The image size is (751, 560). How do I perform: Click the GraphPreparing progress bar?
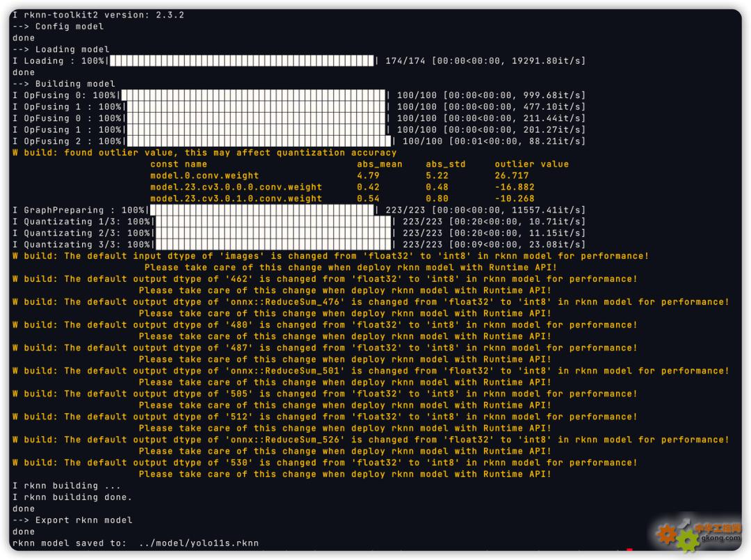click(x=261, y=210)
